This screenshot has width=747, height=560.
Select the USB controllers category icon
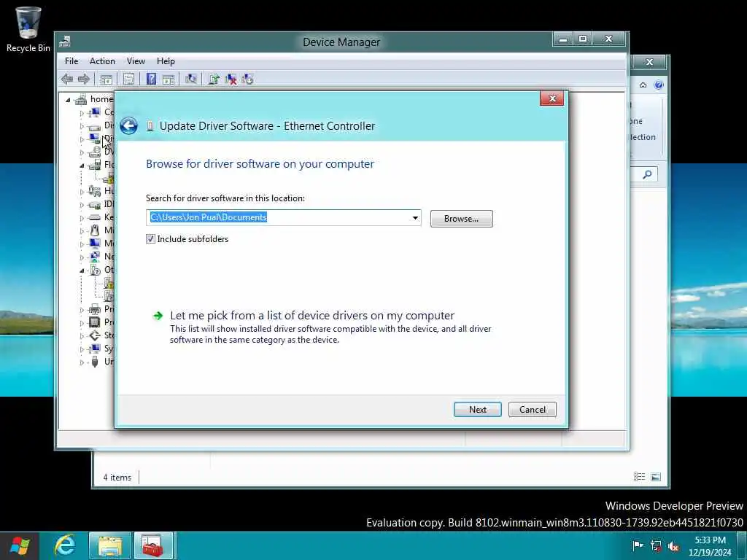tap(95, 362)
